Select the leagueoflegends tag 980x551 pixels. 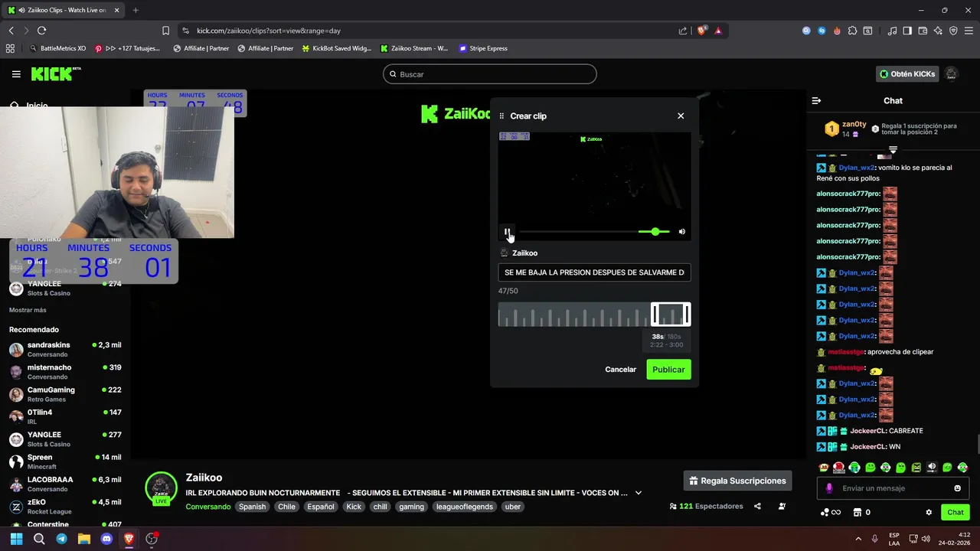(x=465, y=507)
